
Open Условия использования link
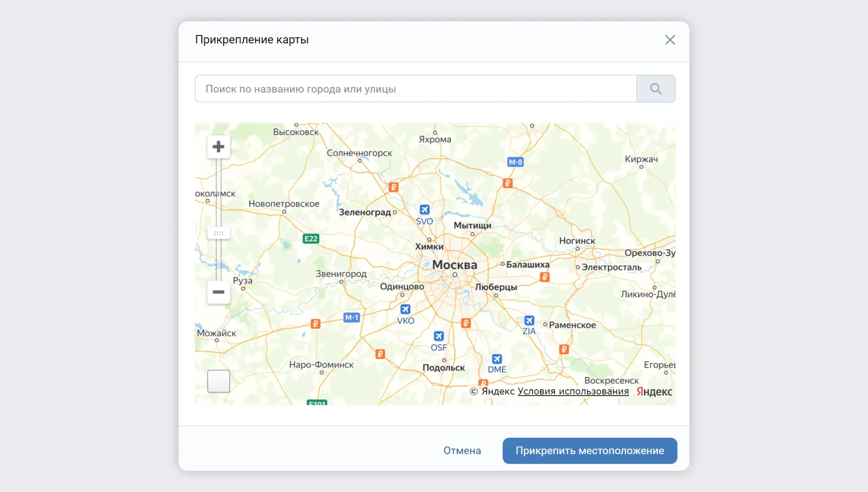pyautogui.click(x=573, y=391)
